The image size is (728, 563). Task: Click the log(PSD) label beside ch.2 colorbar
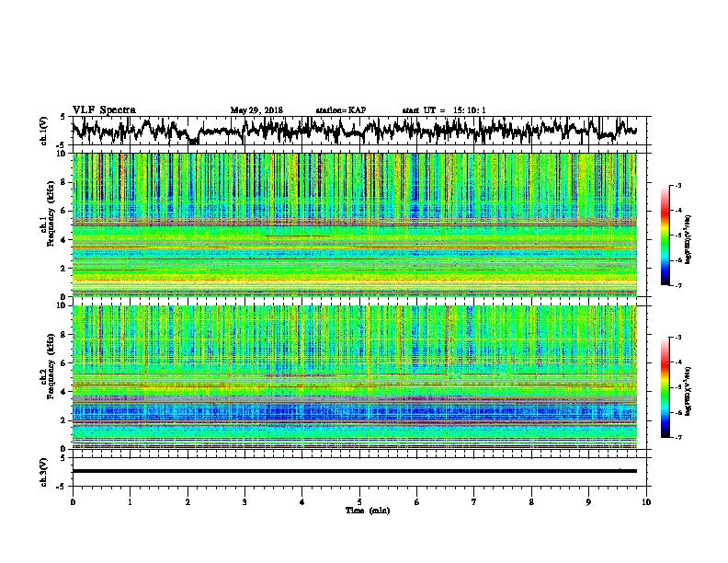[688, 391]
